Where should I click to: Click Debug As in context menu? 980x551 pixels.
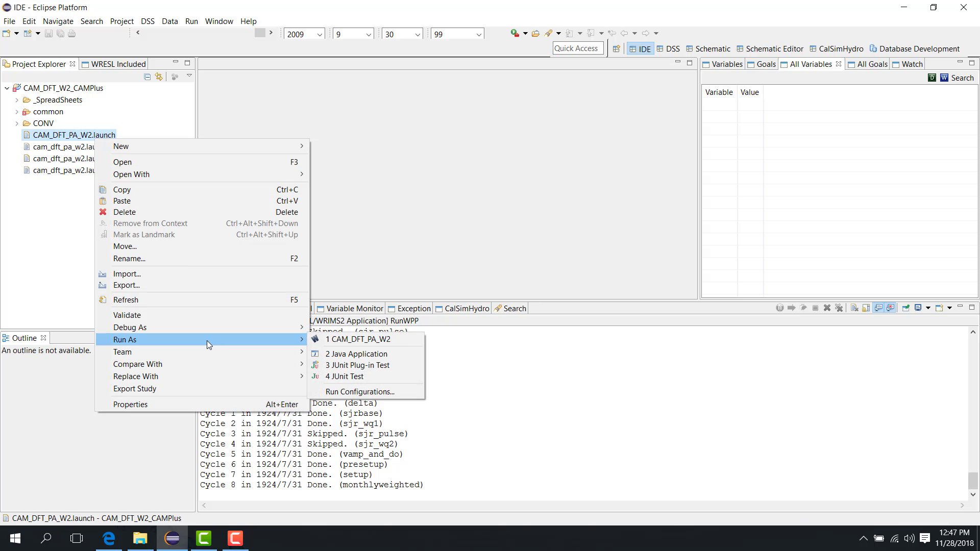[202, 328]
